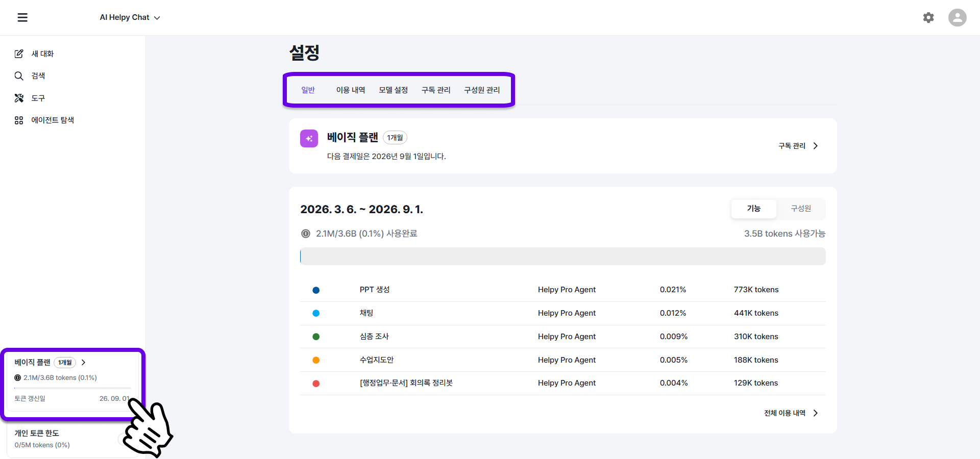Open the hamburger menu icon
980x459 pixels.
[22, 17]
